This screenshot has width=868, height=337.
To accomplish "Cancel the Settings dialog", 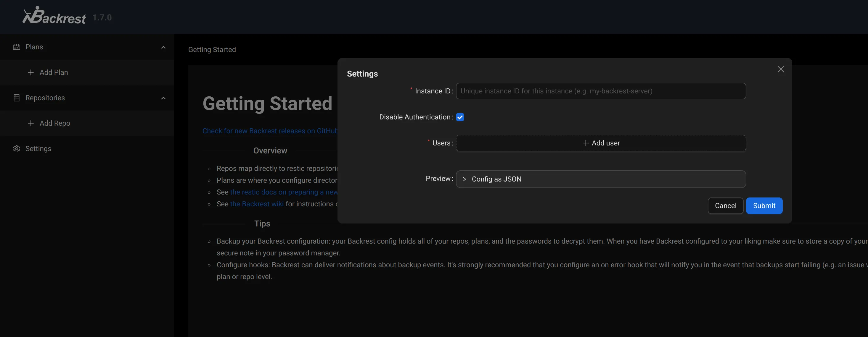I will (x=726, y=205).
